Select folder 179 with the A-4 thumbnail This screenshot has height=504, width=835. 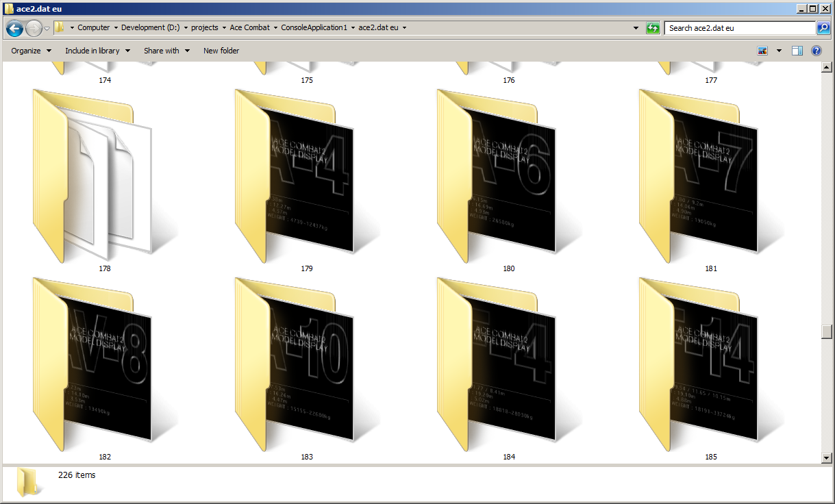295,178
